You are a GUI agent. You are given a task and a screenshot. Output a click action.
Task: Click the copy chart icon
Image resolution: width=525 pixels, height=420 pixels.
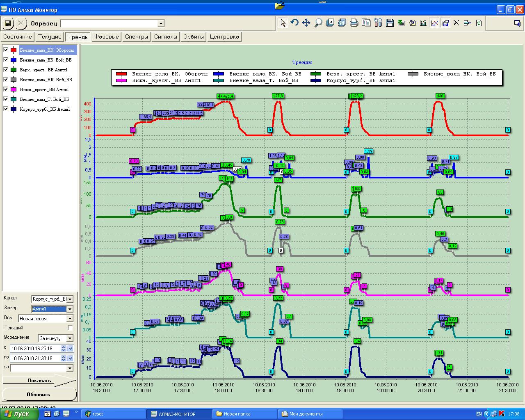366,23
